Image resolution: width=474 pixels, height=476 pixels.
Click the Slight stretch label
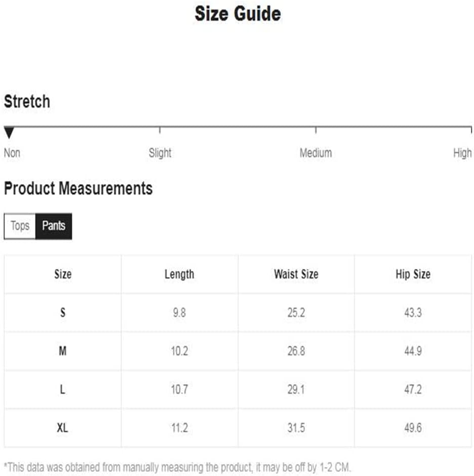(x=160, y=153)
